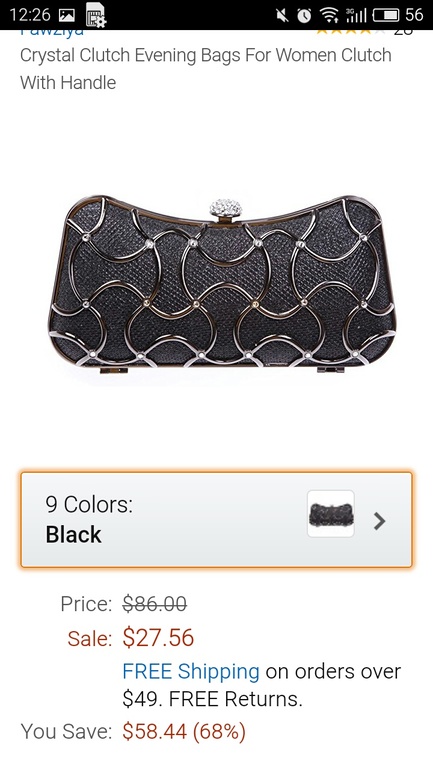Tap the yellow star rating icons
433x770 pixels.
click(350, 31)
